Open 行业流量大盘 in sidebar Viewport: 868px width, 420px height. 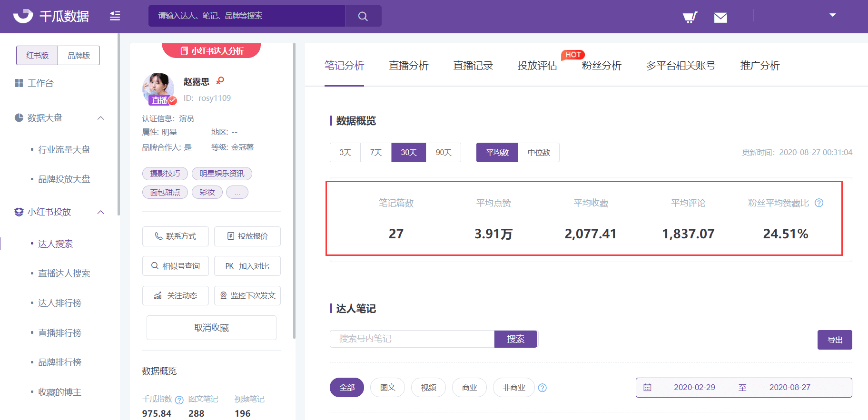point(64,149)
